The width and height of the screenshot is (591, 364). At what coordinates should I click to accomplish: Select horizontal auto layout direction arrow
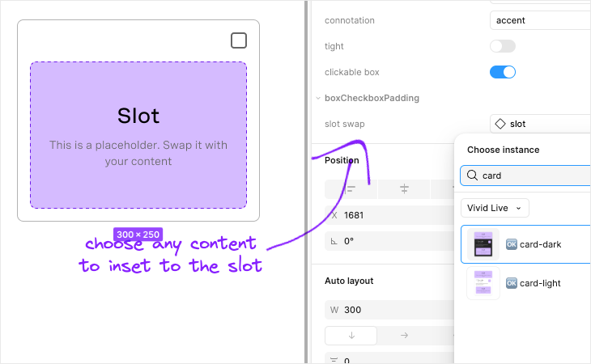pos(404,336)
